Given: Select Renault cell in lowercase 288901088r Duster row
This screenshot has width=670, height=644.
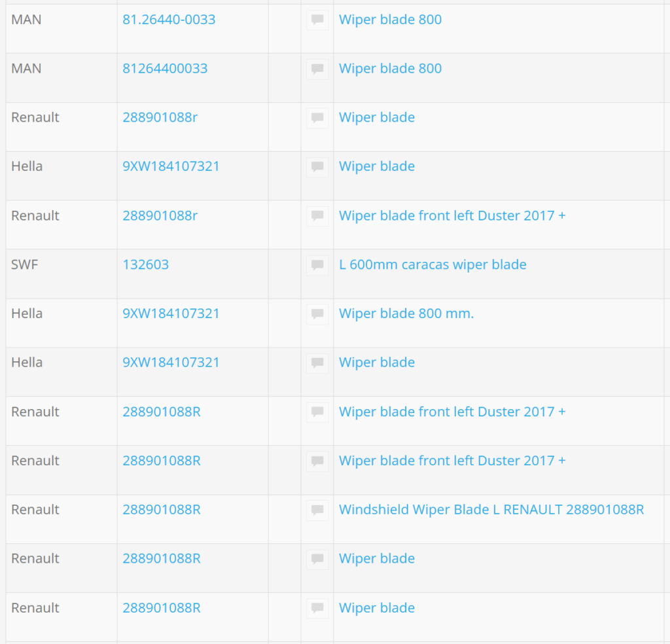Looking at the screenshot, I should click(x=61, y=225).
